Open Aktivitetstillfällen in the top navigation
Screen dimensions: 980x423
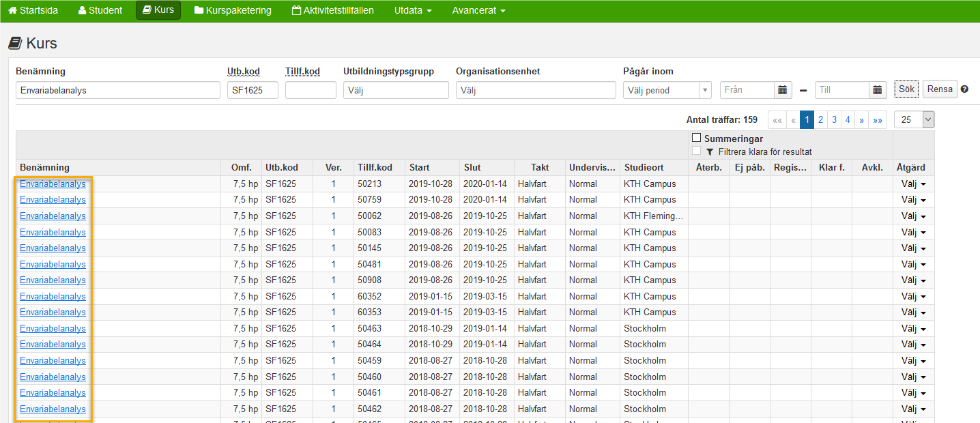point(333,10)
